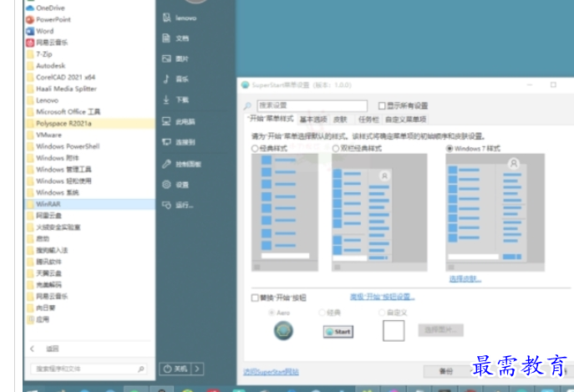The height and width of the screenshot is (392, 574).
Task: Open the 网易云音乐 app with red icon
Action: coord(47,43)
